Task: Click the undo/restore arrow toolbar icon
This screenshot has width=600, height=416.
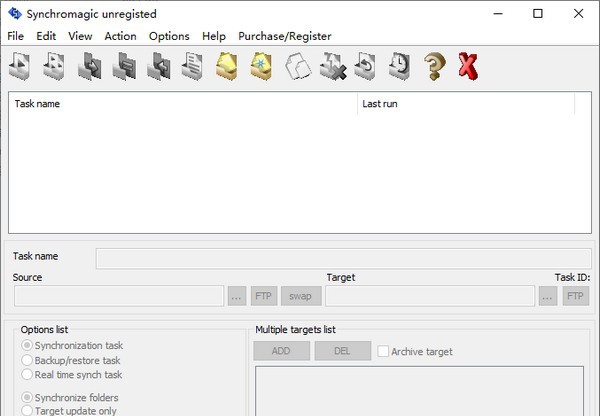Action: tap(365, 67)
